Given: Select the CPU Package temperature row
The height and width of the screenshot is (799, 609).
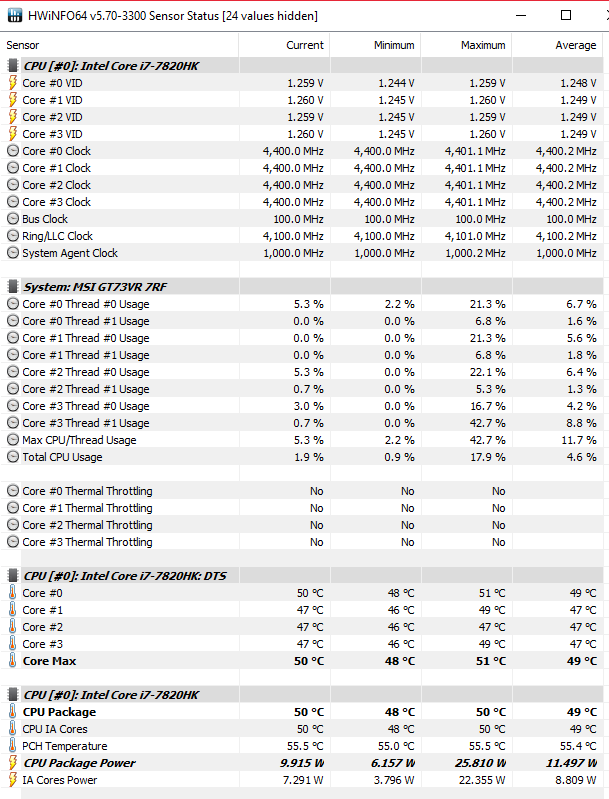Looking at the screenshot, I should (x=302, y=712).
